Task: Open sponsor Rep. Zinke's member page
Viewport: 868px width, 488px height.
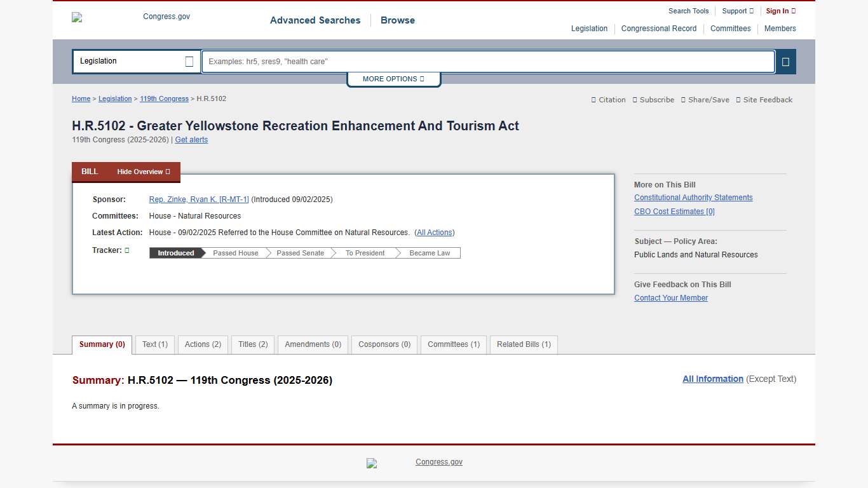Action: (198, 199)
